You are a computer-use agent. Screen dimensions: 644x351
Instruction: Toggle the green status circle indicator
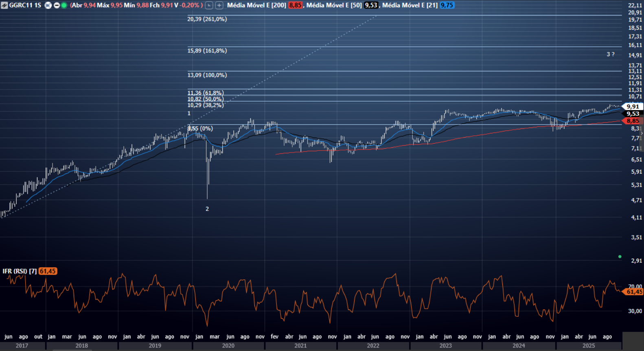(64, 5)
